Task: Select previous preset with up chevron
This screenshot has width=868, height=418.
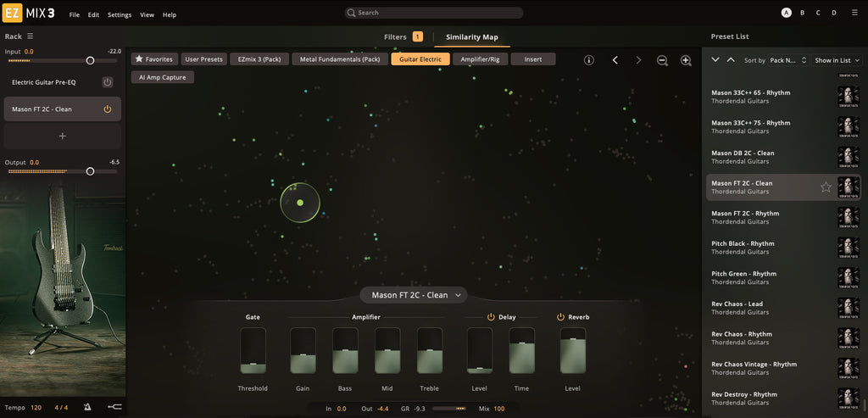Action: pyautogui.click(x=731, y=60)
